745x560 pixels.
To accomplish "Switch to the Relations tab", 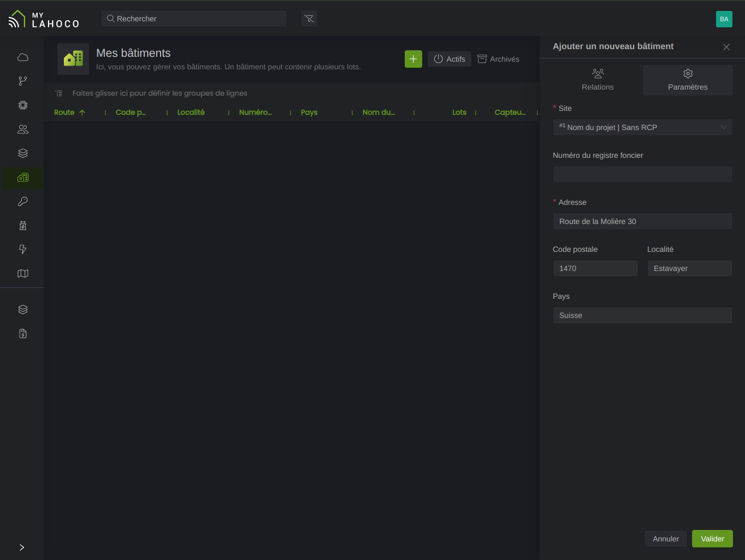I will point(598,80).
